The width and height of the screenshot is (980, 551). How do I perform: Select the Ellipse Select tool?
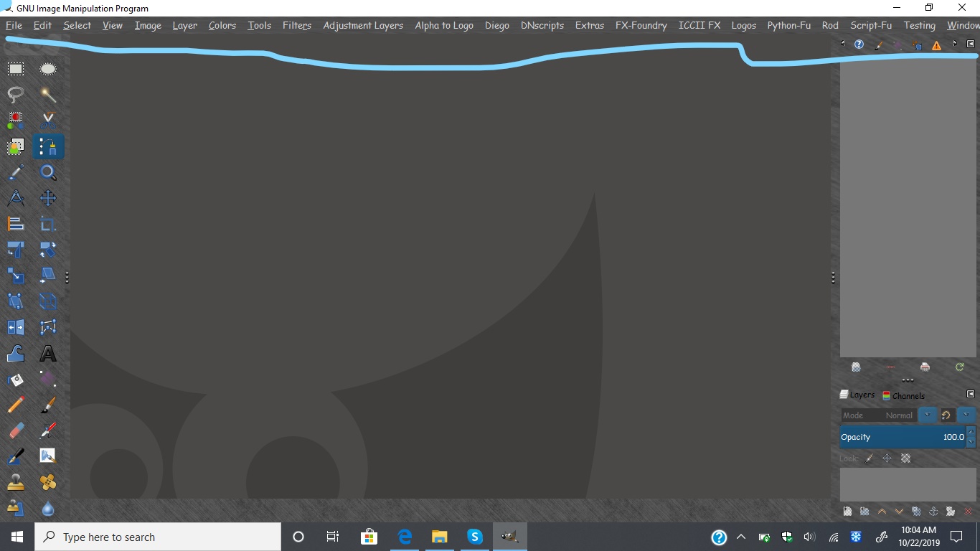coord(48,69)
